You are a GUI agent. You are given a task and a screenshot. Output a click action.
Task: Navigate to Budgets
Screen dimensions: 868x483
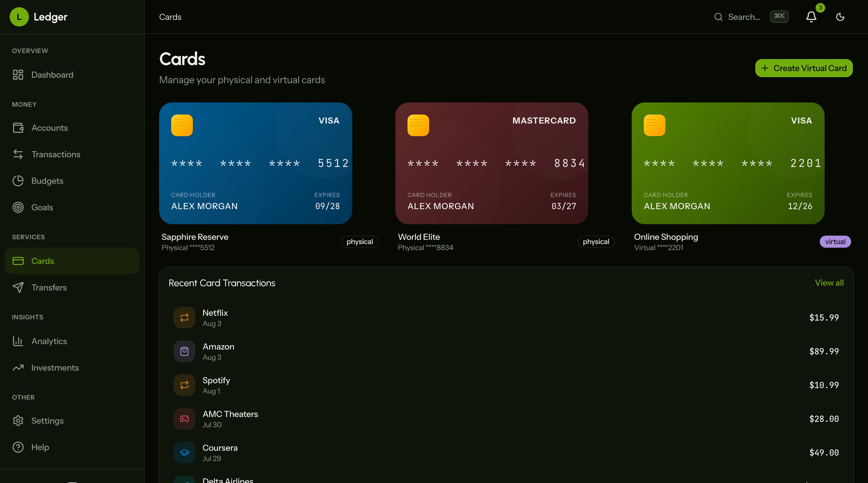point(72,181)
